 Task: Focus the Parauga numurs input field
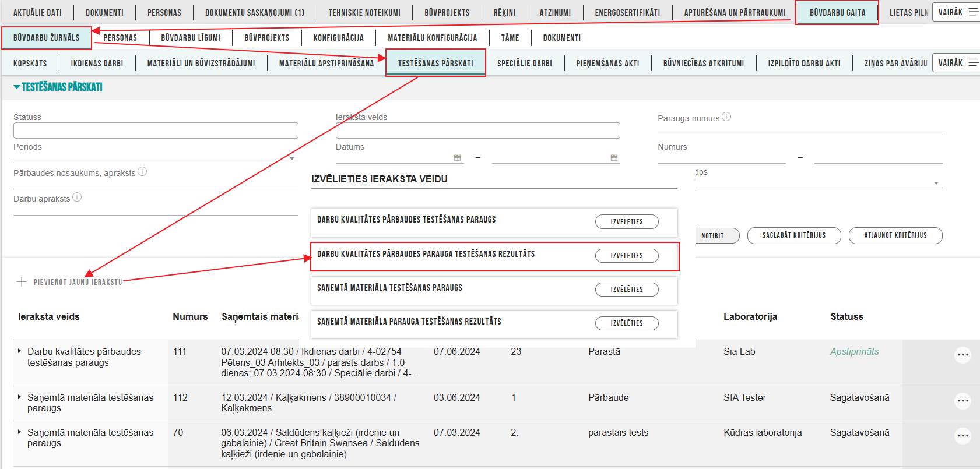click(x=800, y=129)
